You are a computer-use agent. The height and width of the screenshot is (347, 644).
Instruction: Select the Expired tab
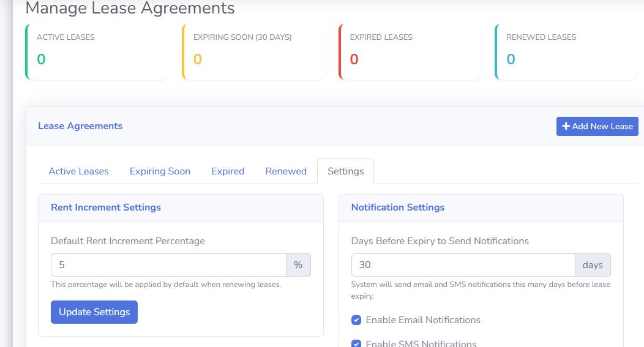pyautogui.click(x=228, y=171)
